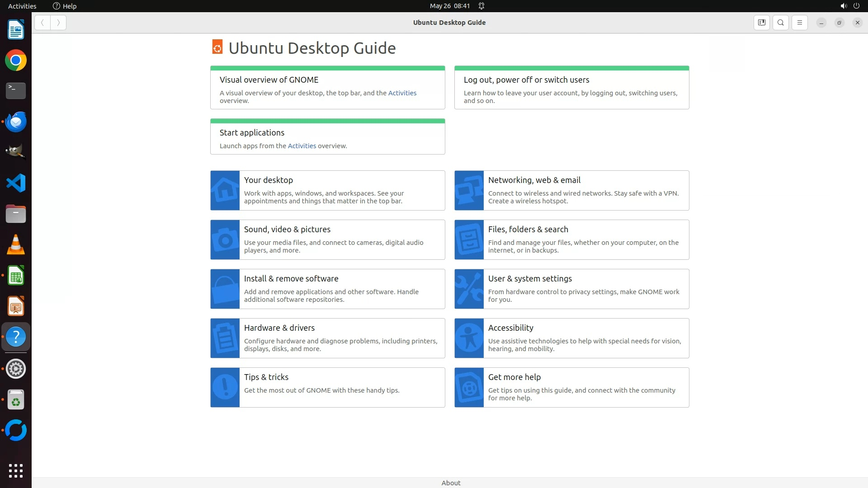The width and height of the screenshot is (868, 488).
Task: Open Log out, power off or switch users
Action: [x=526, y=80]
